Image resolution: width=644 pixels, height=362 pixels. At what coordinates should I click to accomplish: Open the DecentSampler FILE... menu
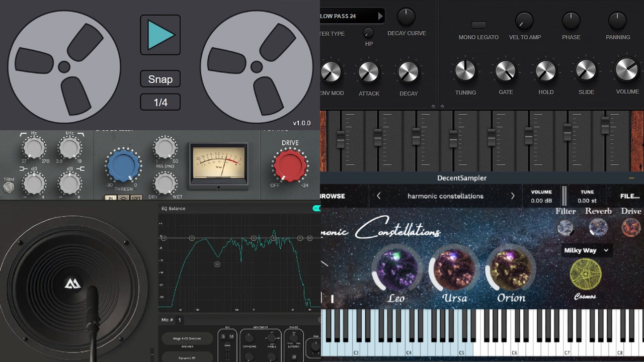point(630,196)
